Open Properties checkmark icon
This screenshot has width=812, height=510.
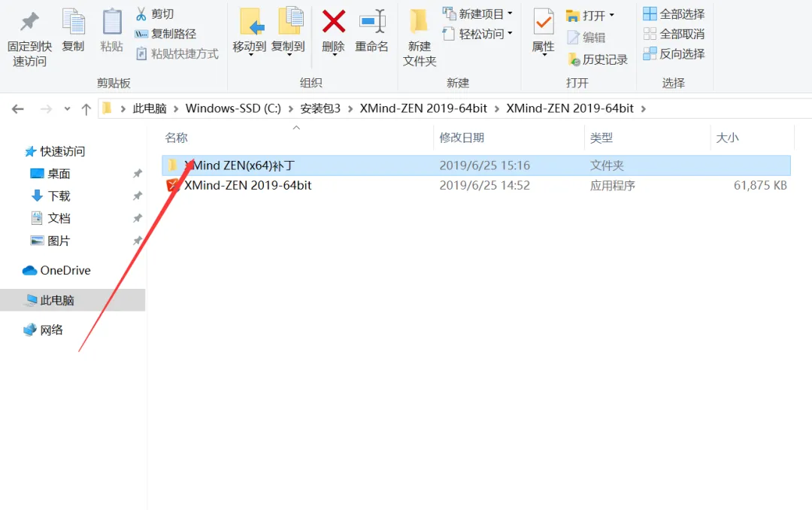[x=544, y=22]
